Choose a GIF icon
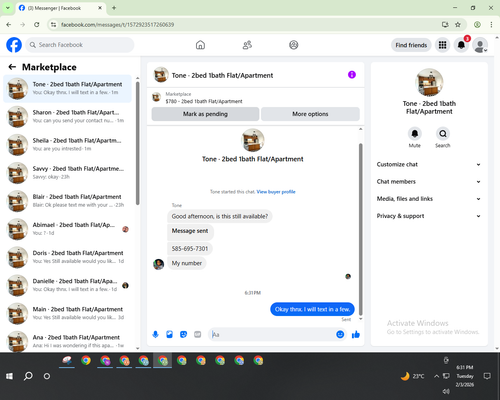500x400 pixels. click(x=198, y=334)
